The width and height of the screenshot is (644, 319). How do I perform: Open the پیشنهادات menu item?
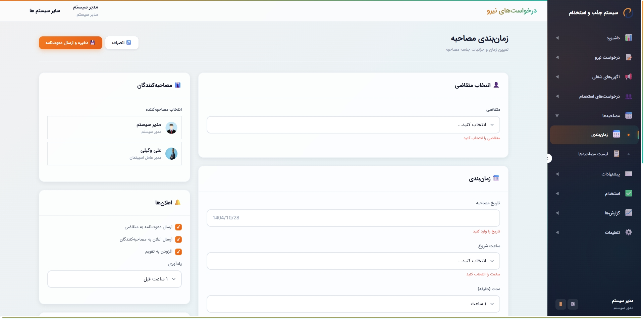[594, 174]
